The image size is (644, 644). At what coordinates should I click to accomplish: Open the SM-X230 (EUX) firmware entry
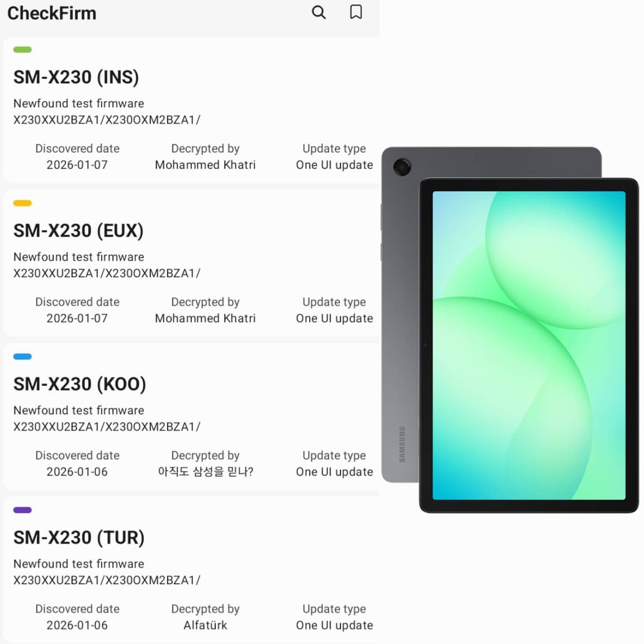coord(78,231)
